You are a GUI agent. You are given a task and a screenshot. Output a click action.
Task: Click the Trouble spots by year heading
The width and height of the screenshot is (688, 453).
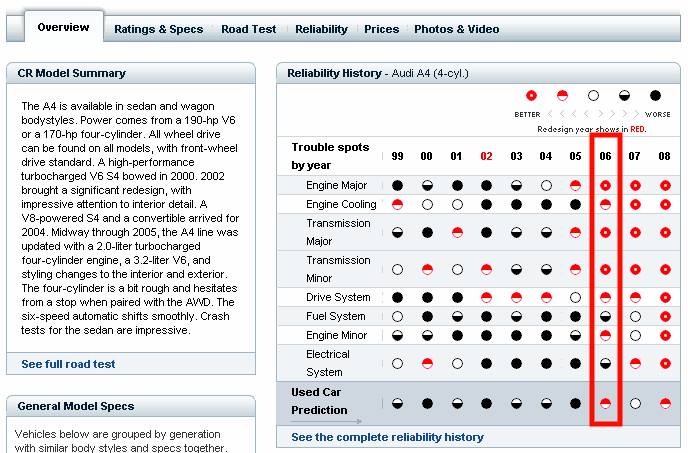tap(330, 156)
